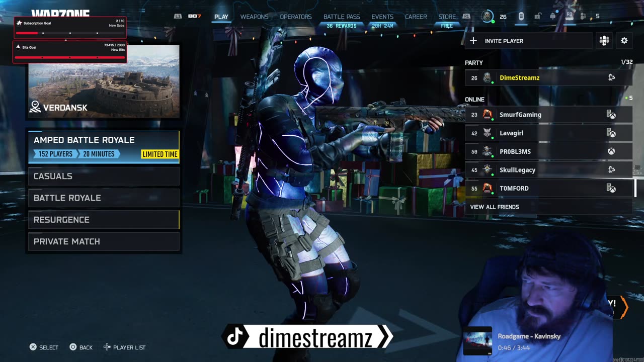Click the 152 PLAYERS tag
This screenshot has height=362, width=644.
point(55,154)
